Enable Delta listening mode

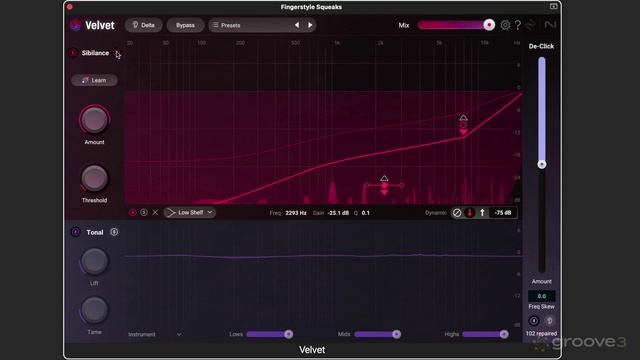[143, 25]
